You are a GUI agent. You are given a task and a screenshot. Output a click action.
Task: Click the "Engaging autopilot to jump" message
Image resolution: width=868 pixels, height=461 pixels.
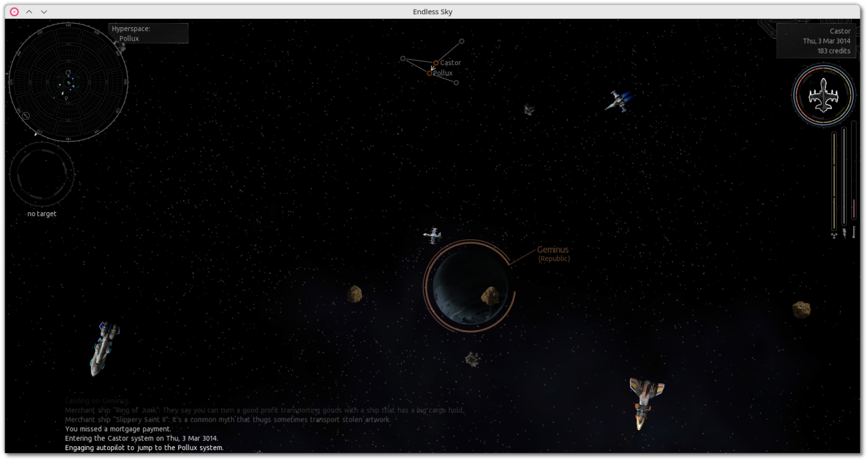pyautogui.click(x=144, y=448)
